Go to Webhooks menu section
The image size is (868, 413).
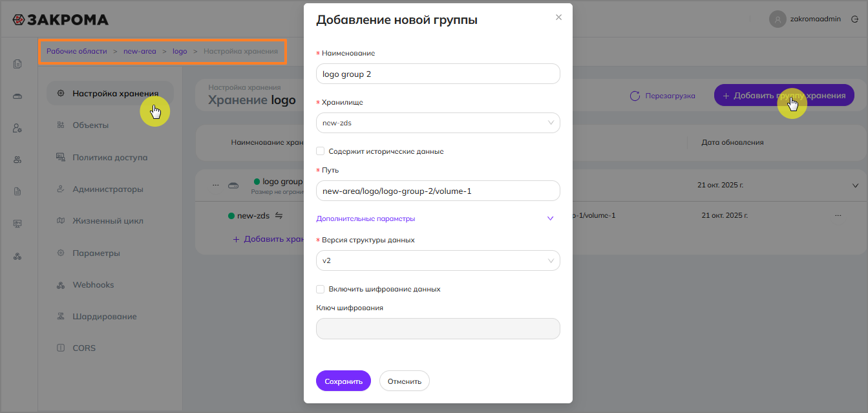(92, 284)
